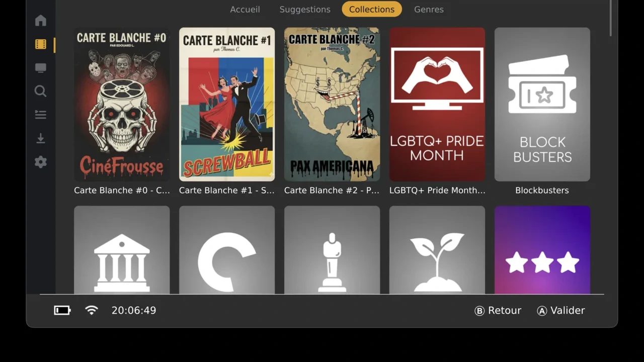Viewport: 644px width, 362px height.
Task: Open Downloads with the sidebar arrow icon
Action: pyautogui.click(x=41, y=138)
